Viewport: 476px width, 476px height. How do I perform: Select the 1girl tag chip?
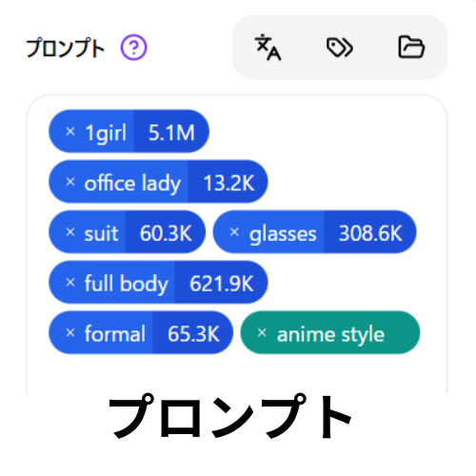coord(129,131)
